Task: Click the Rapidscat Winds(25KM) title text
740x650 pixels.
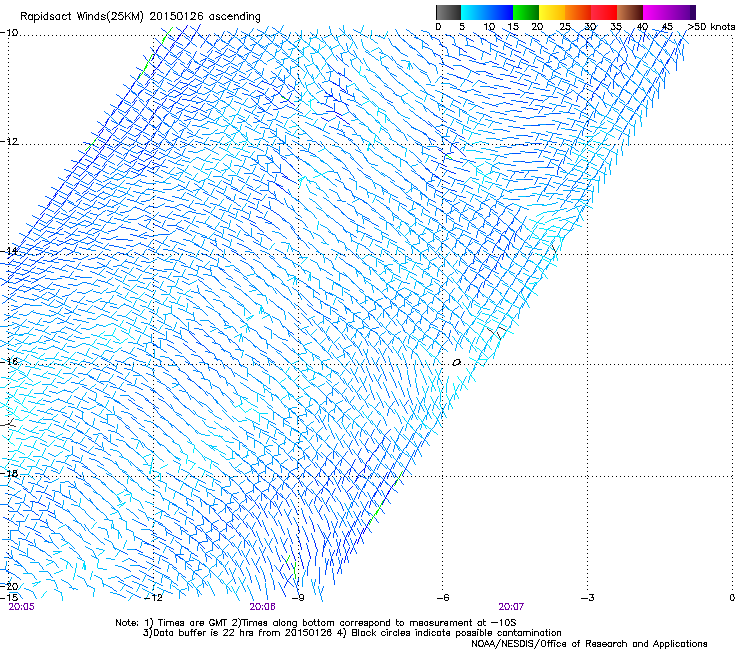Action: coord(140,17)
